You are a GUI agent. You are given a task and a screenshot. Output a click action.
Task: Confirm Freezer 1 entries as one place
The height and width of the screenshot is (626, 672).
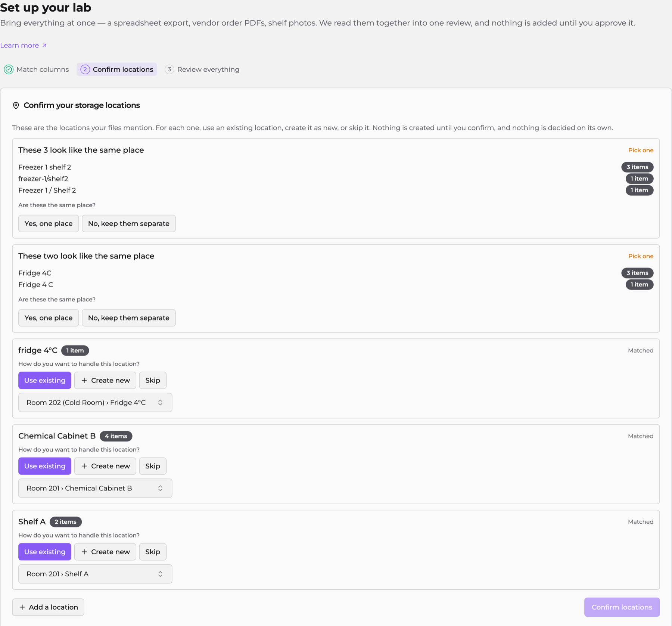click(49, 224)
